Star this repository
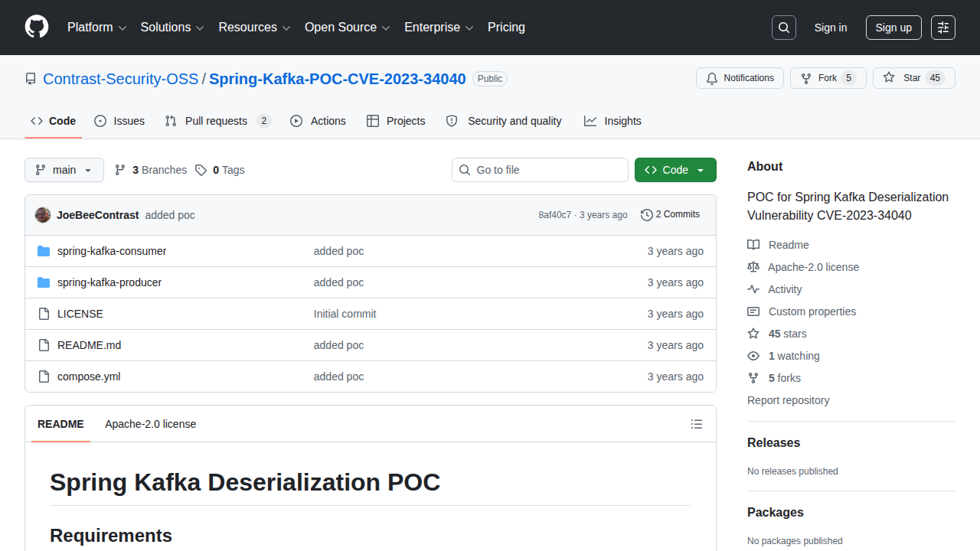Image resolution: width=980 pixels, height=551 pixels. pos(913,78)
